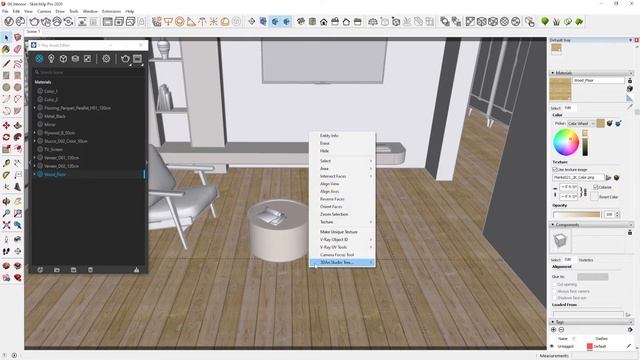
Task: Click Zoom Extents tool
Action: [6, 225]
